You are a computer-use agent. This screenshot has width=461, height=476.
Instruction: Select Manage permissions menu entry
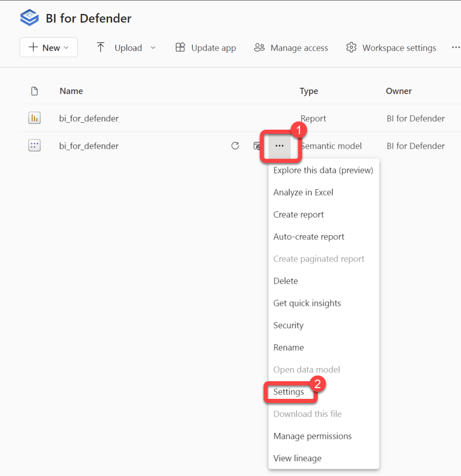coord(312,436)
